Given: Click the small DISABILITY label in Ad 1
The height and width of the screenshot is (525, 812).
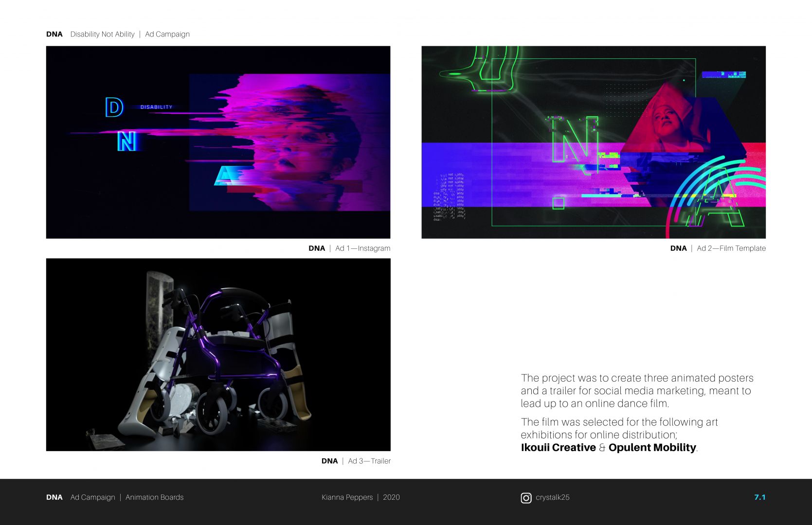Looking at the screenshot, I should click(156, 107).
